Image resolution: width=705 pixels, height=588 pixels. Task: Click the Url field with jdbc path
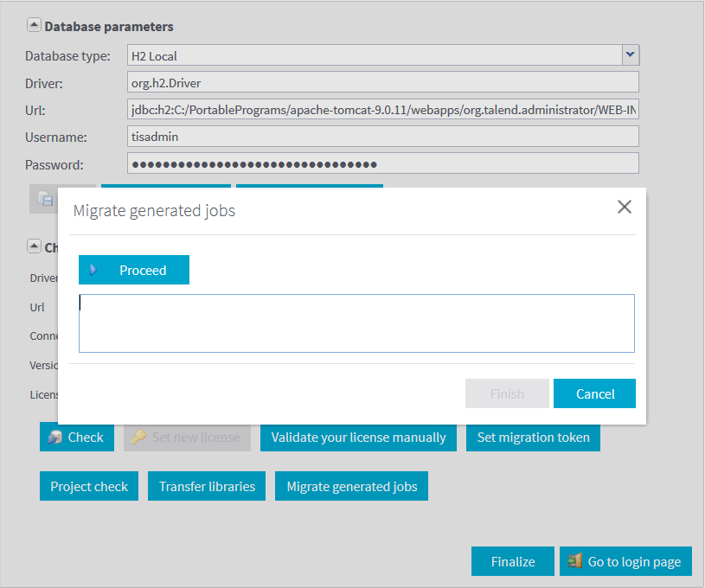click(382, 110)
